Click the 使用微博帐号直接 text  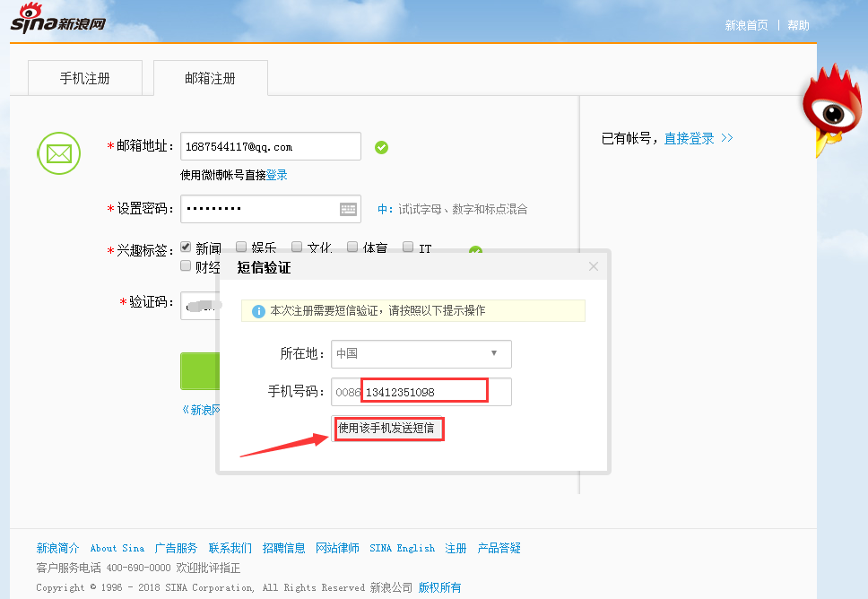tap(223, 175)
